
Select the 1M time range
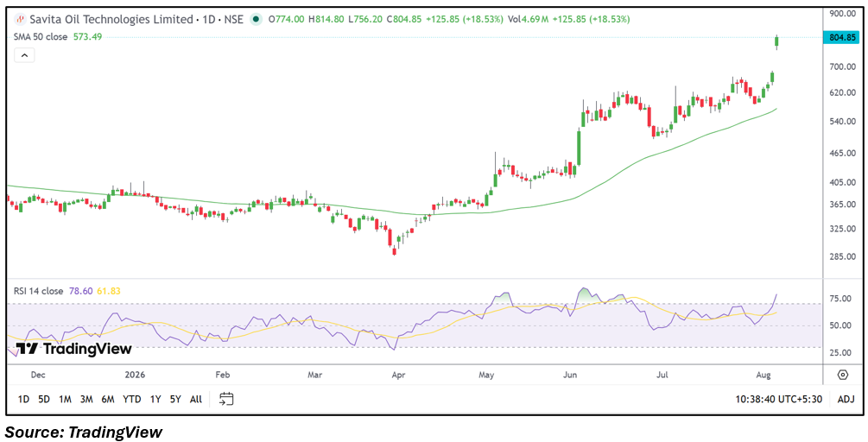click(66, 399)
